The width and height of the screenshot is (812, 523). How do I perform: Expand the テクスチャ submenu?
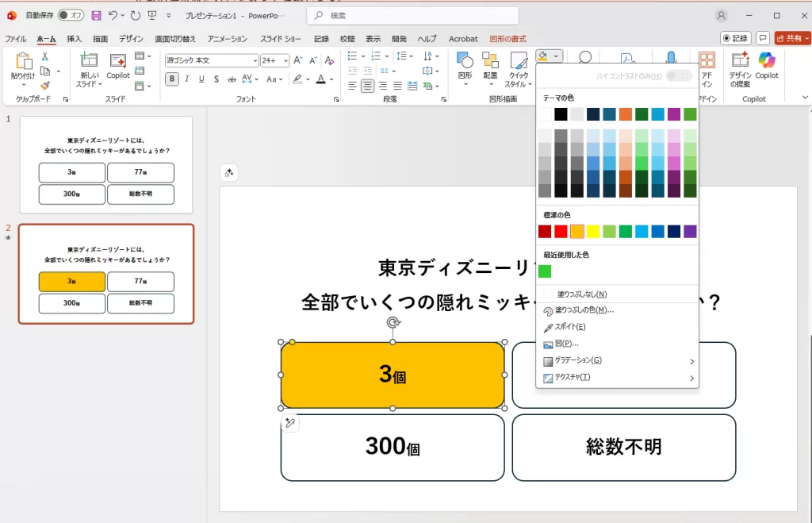pyautogui.click(x=588, y=377)
